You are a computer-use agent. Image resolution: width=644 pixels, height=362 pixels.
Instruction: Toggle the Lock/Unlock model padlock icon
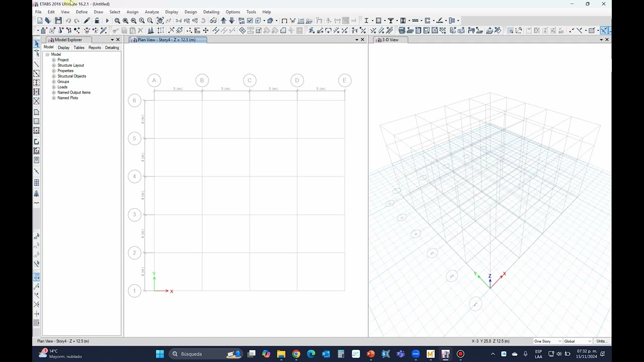coord(97,21)
